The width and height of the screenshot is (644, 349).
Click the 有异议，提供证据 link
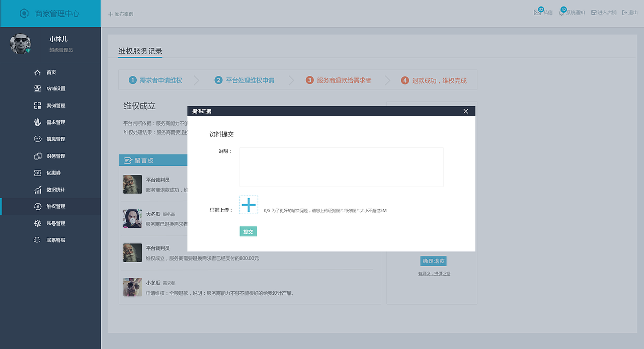pyautogui.click(x=434, y=274)
